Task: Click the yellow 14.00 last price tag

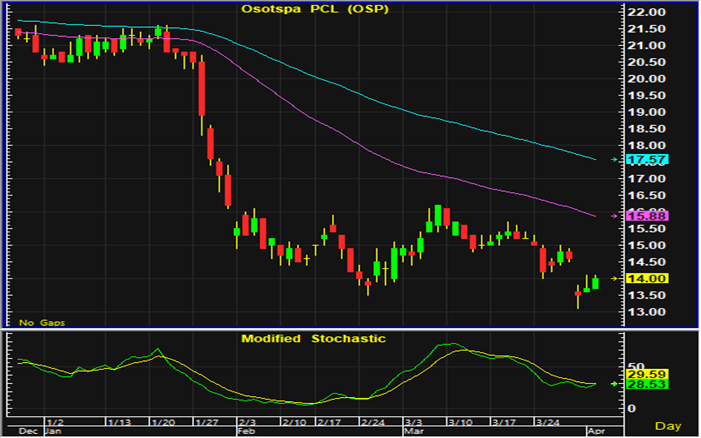Action: click(647, 278)
